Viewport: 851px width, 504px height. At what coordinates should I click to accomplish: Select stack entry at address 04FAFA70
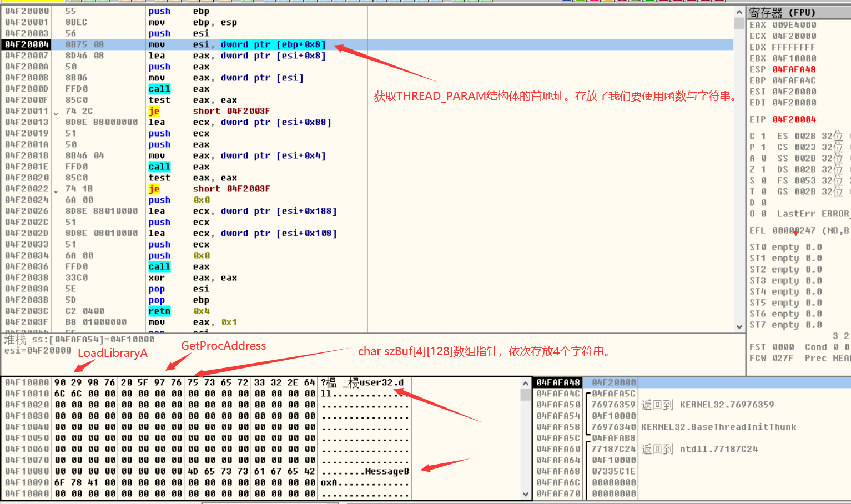point(692,493)
